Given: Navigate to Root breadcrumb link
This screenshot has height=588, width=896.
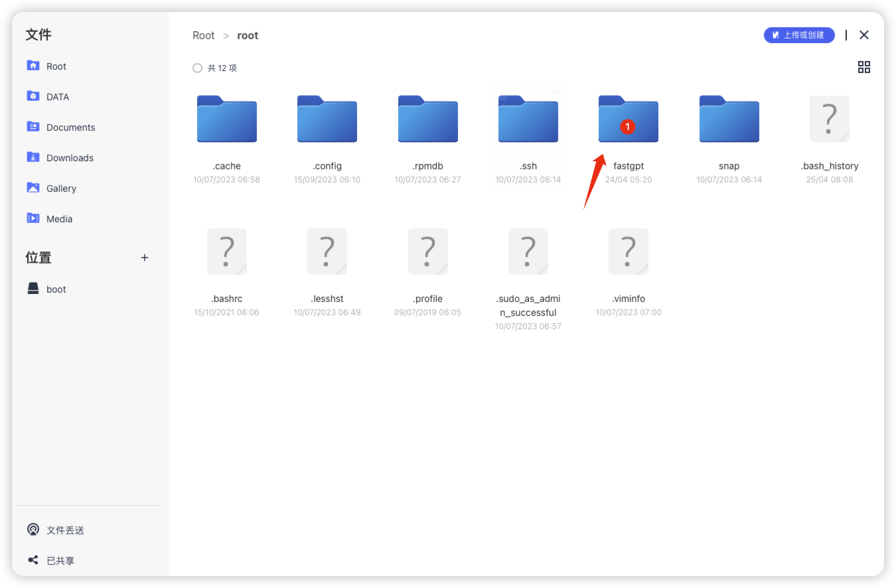Looking at the screenshot, I should click(x=204, y=36).
